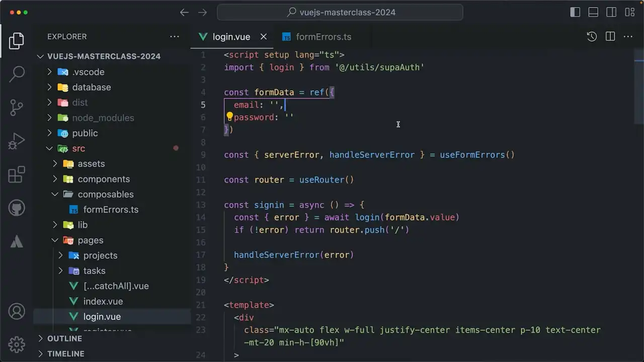Image resolution: width=644 pixels, height=362 pixels.
Task: Open the Extensions view
Action: click(x=17, y=174)
